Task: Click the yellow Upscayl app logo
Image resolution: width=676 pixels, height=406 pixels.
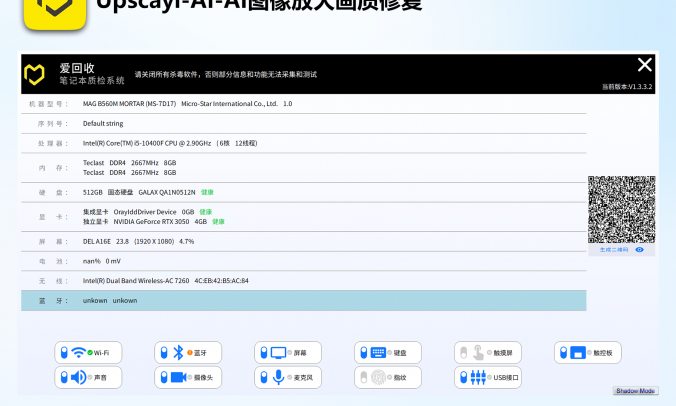Action: click(x=55, y=13)
